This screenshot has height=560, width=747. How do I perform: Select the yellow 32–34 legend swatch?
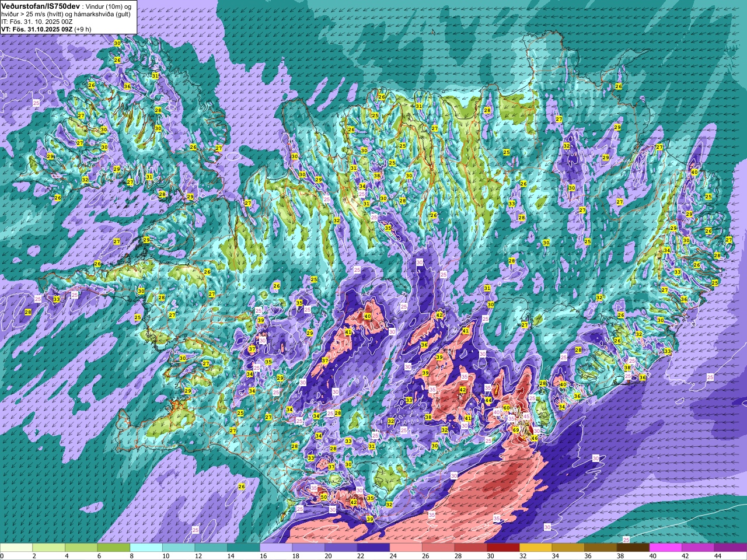tap(536, 548)
